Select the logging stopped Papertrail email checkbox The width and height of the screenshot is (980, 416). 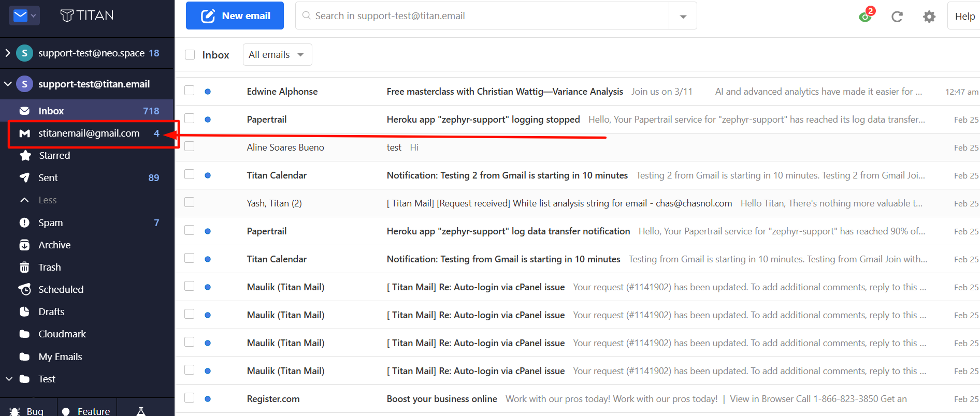[x=190, y=118]
